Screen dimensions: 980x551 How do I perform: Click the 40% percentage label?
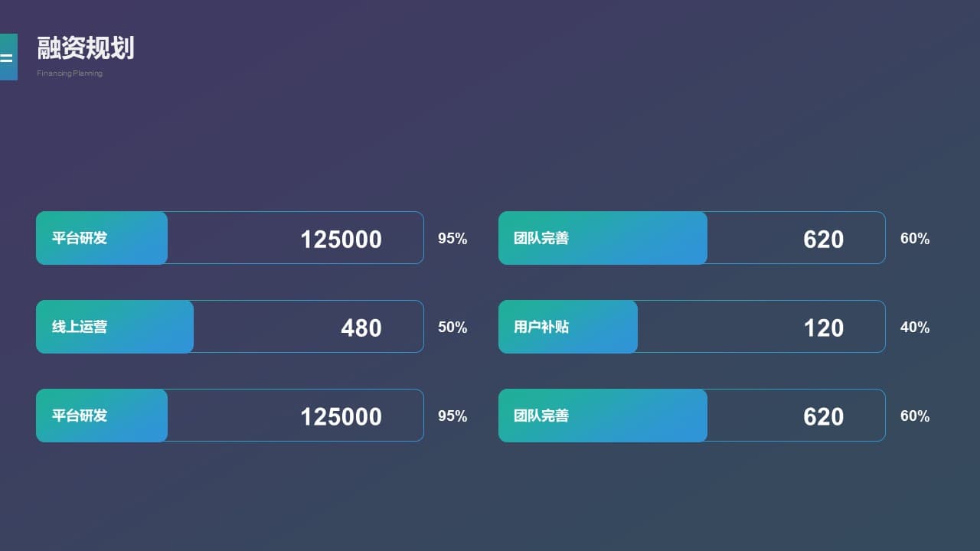pos(915,328)
